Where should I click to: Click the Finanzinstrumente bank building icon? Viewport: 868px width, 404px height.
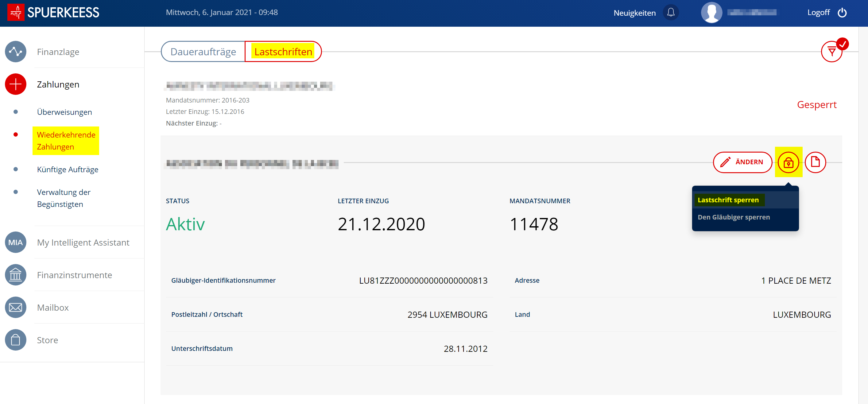[15, 275]
